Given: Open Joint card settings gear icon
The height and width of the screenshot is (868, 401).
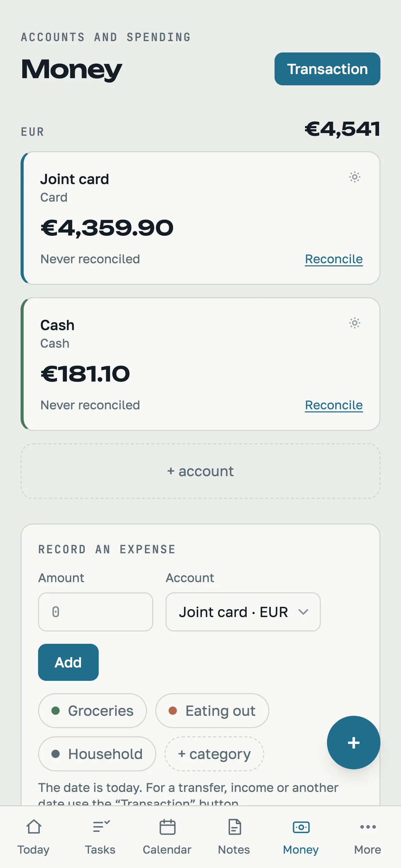Looking at the screenshot, I should pos(355,177).
